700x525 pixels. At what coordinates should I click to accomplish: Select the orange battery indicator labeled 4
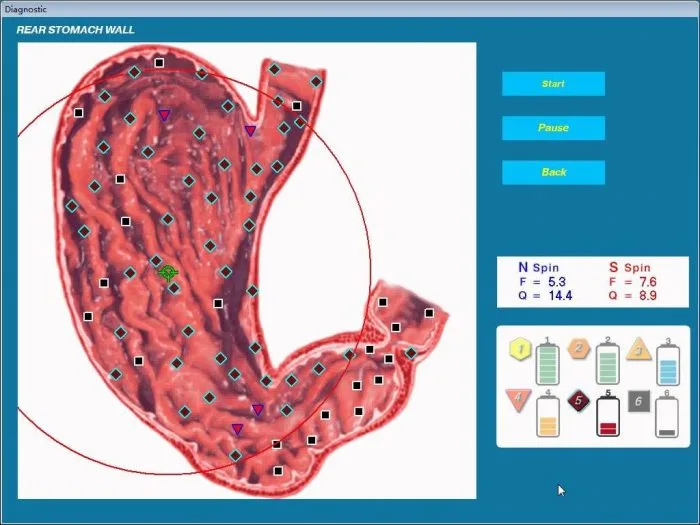548,416
